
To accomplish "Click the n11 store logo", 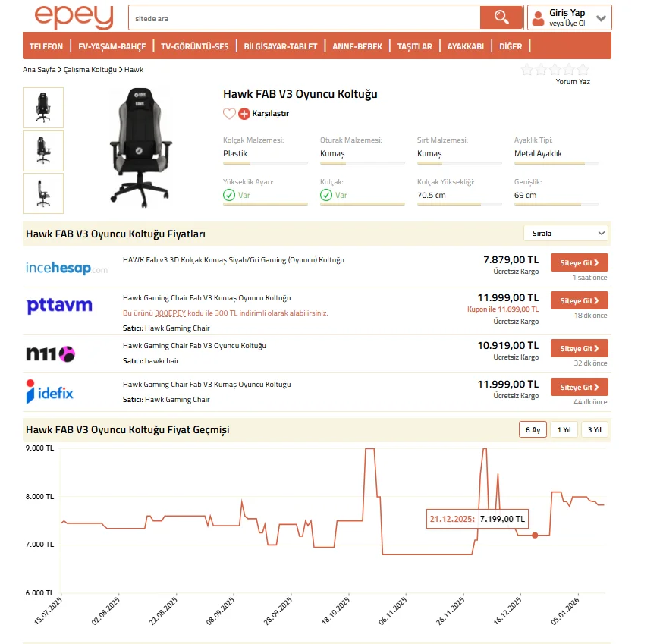I will (x=50, y=354).
